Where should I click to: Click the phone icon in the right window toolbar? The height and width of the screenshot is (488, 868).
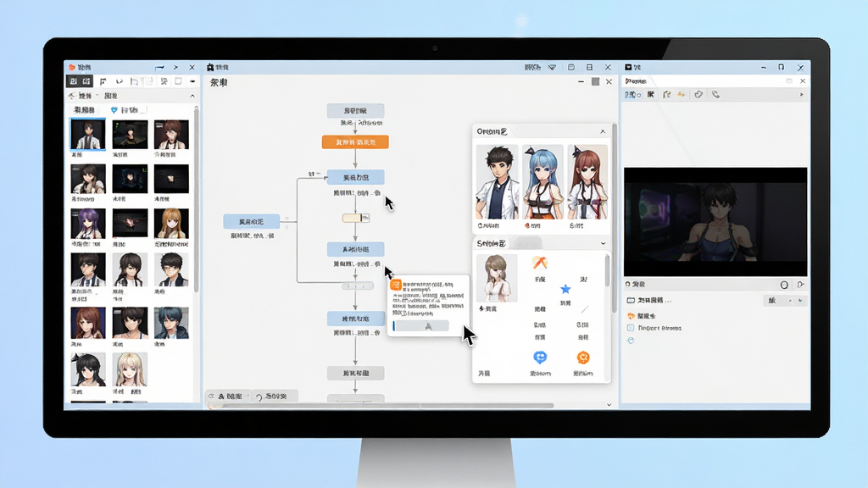[x=715, y=95]
